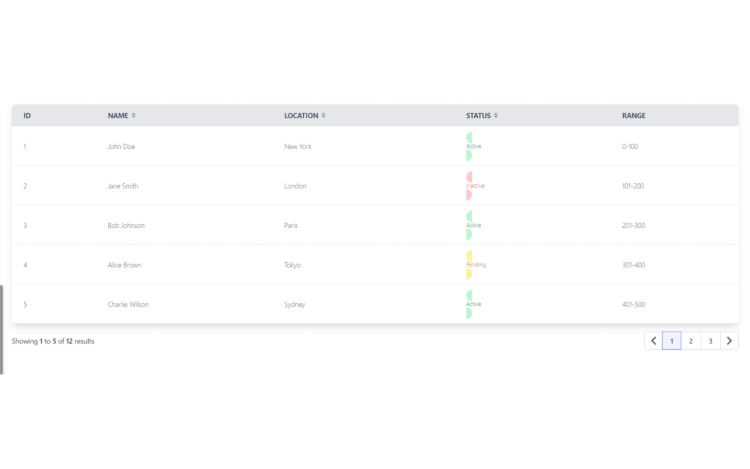Click ID 3 in Bob Johnson row
Image resolution: width=750 pixels, height=469 pixels.
click(25, 225)
